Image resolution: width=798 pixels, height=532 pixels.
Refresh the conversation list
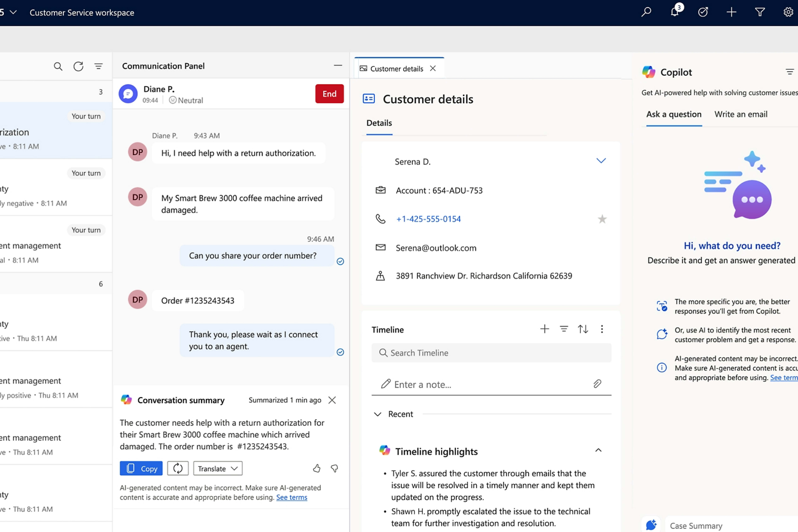click(78, 66)
